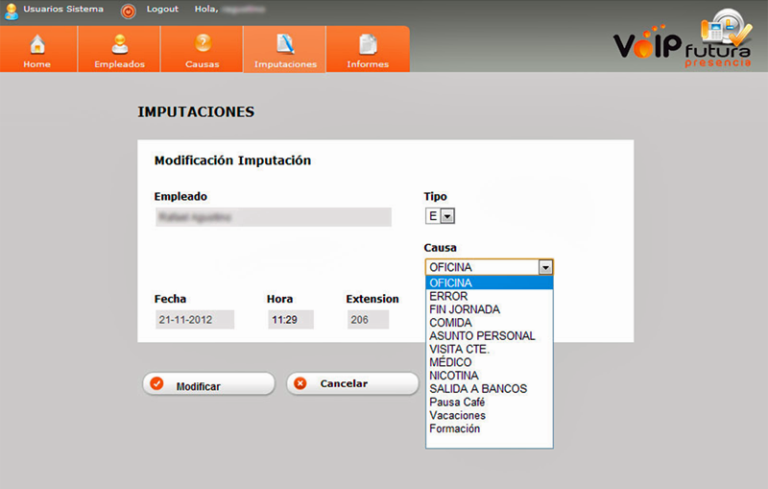This screenshot has width=768, height=489.
Task: Open the Empleados section icon
Action: (x=119, y=45)
